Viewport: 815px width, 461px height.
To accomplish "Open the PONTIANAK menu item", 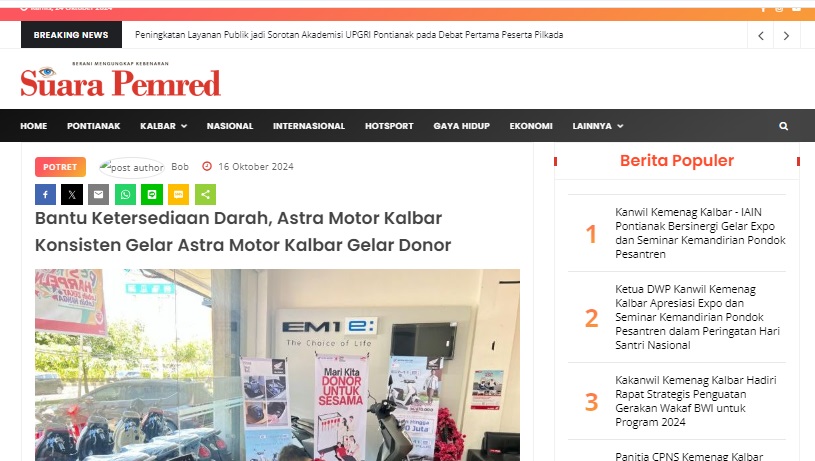I will coord(94,126).
